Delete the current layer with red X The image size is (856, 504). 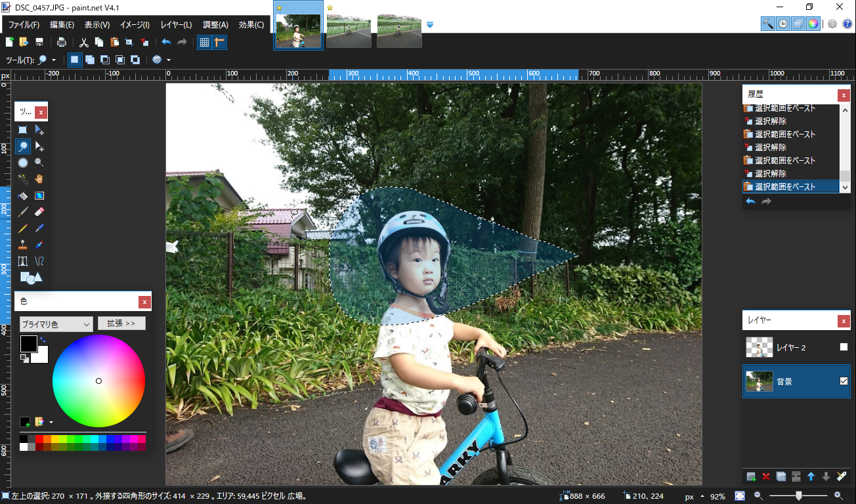coord(766,476)
